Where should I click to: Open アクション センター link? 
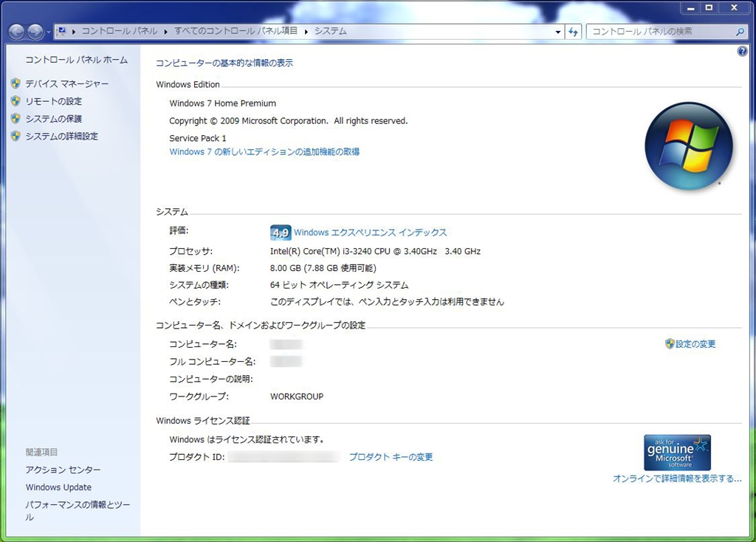click(x=63, y=470)
